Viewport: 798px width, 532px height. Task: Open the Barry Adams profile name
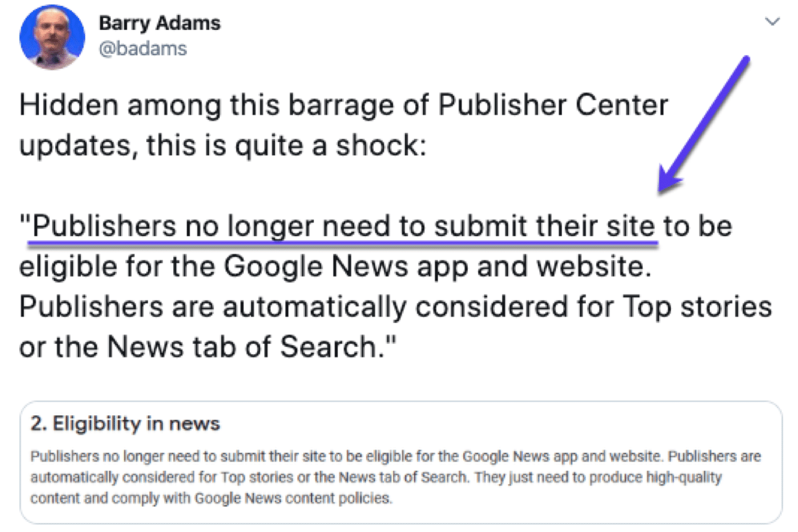click(159, 22)
